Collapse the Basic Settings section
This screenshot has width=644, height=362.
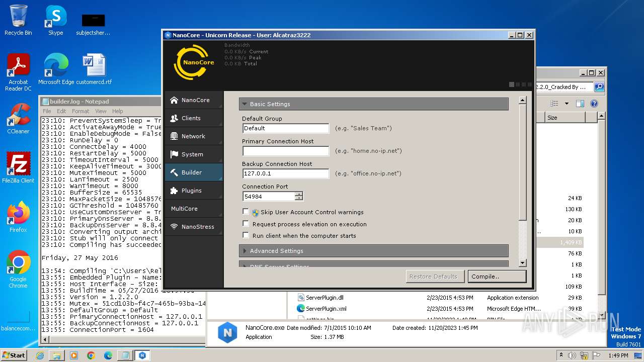click(x=374, y=104)
